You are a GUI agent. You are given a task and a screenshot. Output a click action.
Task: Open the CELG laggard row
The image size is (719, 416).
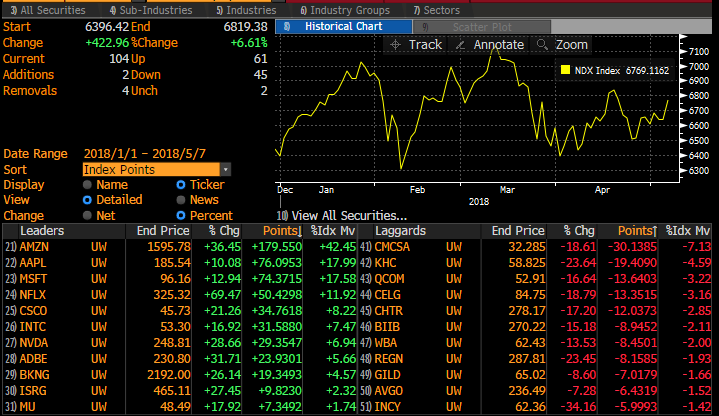point(535,295)
